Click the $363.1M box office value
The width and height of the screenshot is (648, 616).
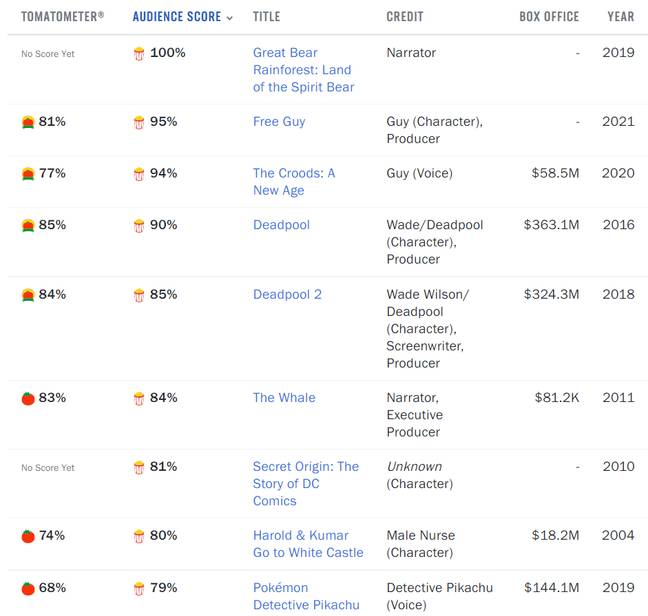pyautogui.click(x=552, y=225)
